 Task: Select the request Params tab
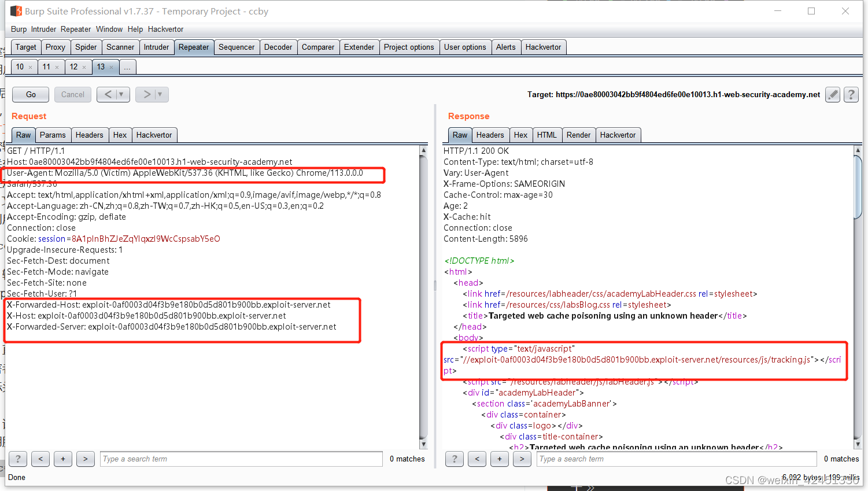click(53, 135)
